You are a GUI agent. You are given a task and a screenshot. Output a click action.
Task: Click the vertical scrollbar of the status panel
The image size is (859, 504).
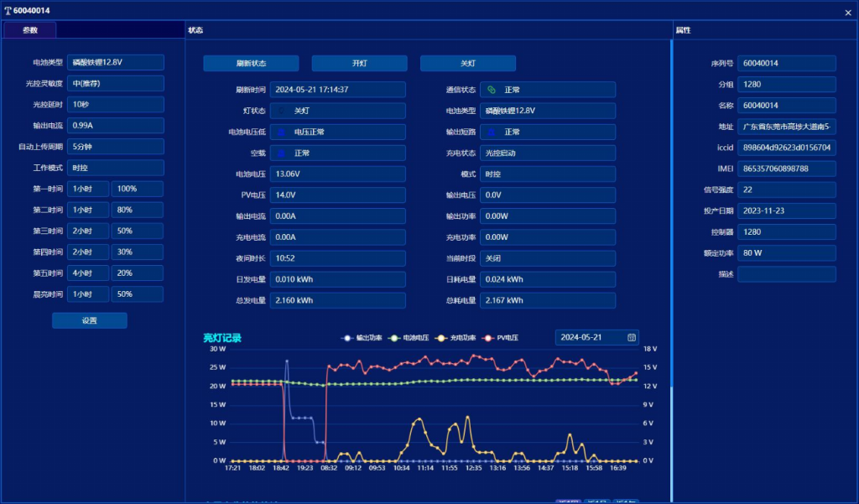[x=670, y=252]
